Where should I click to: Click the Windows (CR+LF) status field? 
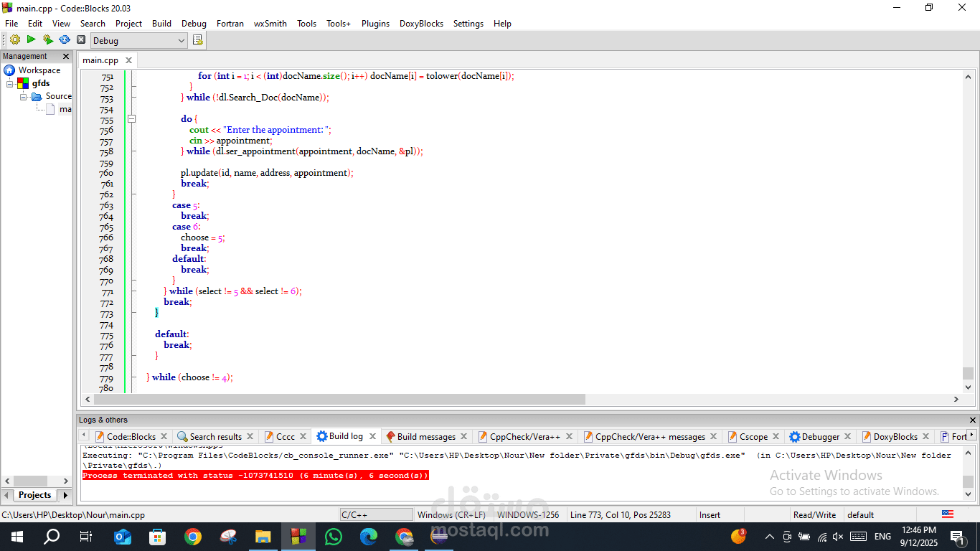(x=451, y=514)
